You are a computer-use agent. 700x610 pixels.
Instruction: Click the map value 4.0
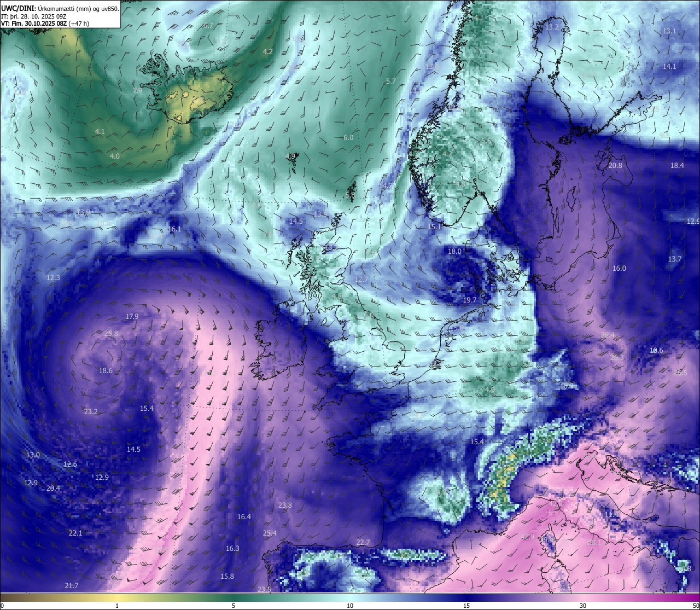coord(114,156)
